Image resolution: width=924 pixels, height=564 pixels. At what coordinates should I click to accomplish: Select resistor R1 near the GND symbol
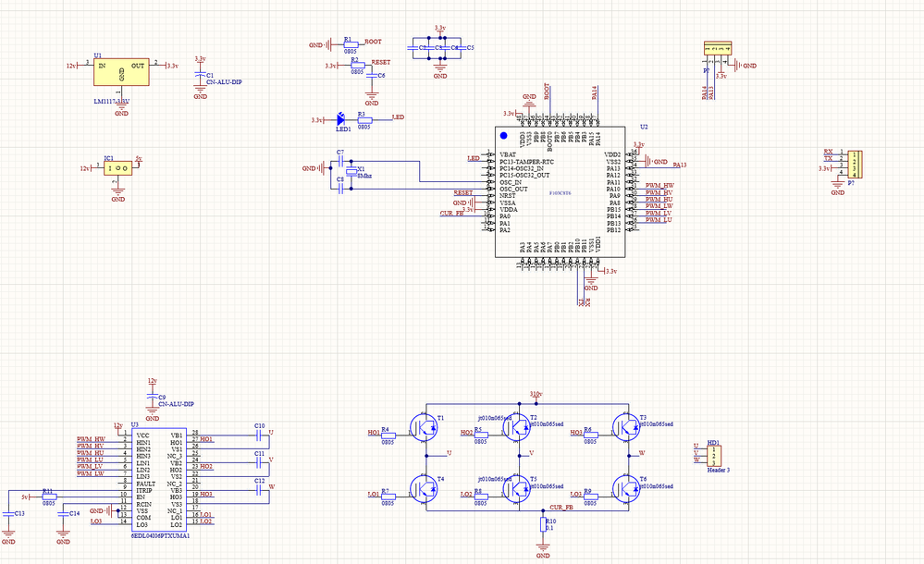(x=351, y=44)
